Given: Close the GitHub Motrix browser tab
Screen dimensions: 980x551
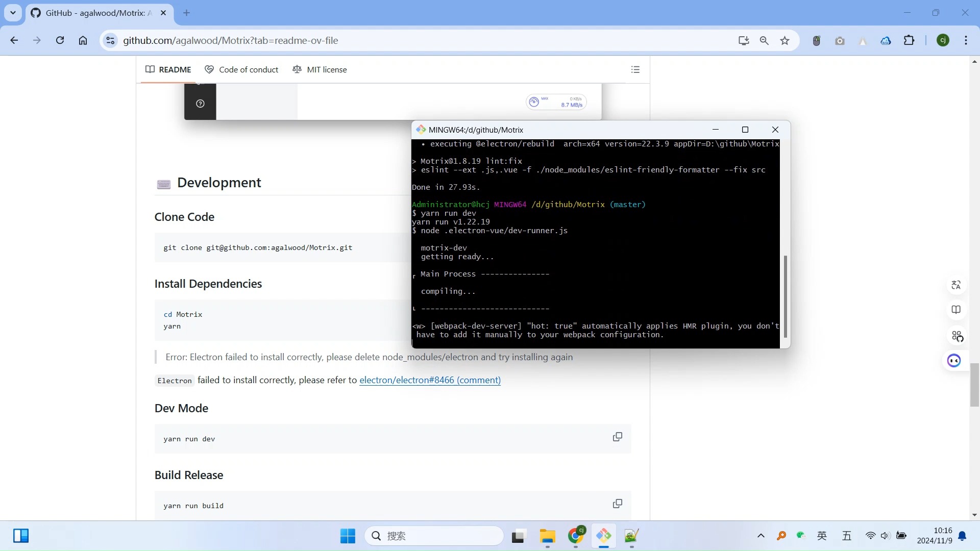Looking at the screenshot, I should pos(163,13).
